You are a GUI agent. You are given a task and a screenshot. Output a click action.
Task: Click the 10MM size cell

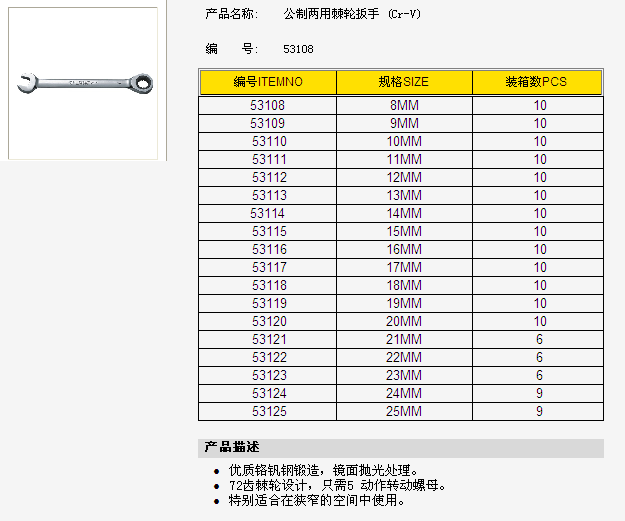[x=404, y=141]
